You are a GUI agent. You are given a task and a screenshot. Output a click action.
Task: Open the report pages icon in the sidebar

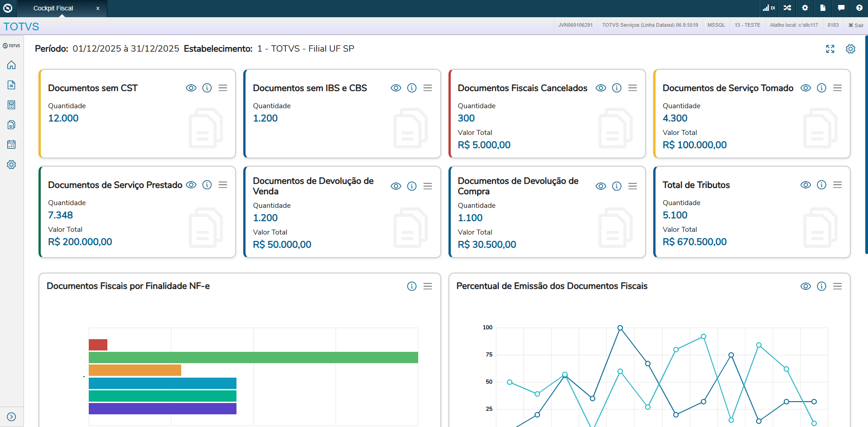[11, 125]
